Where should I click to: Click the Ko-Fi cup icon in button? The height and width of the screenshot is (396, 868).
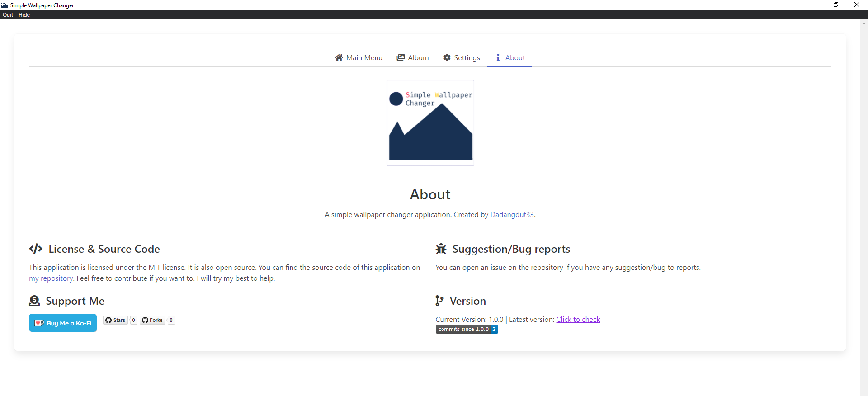coord(39,323)
